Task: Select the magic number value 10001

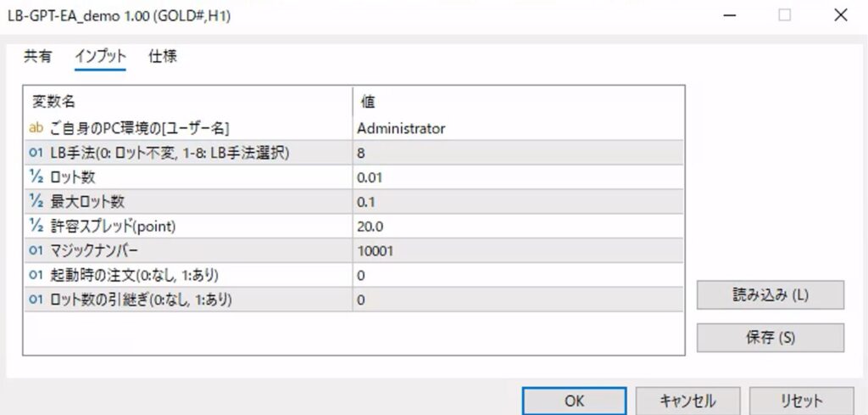Action: coord(519,251)
